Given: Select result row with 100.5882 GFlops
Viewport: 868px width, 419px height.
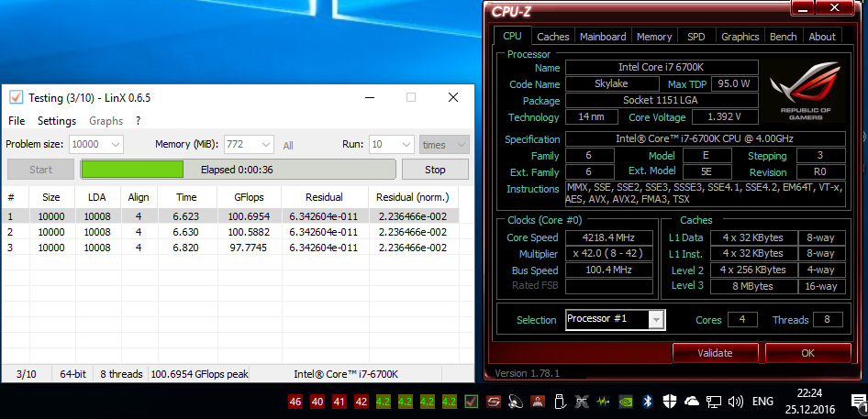Looking at the screenshot, I should tap(230, 231).
